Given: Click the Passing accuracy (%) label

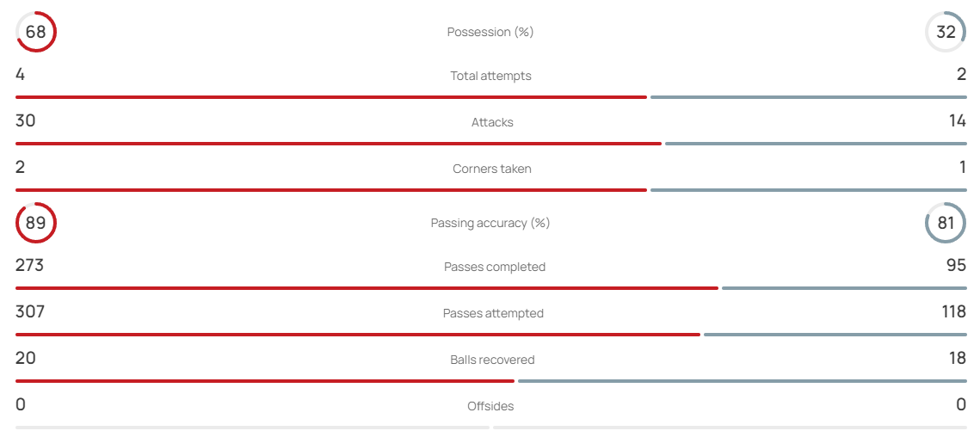Looking at the screenshot, I should pos(490,223).
